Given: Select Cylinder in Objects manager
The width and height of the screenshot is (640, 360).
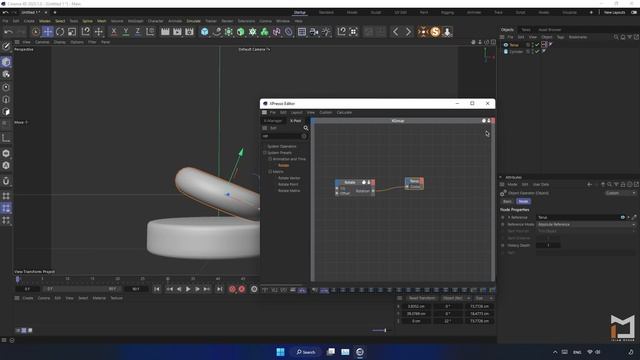Looking at the screenshot, I should (516, 52).
